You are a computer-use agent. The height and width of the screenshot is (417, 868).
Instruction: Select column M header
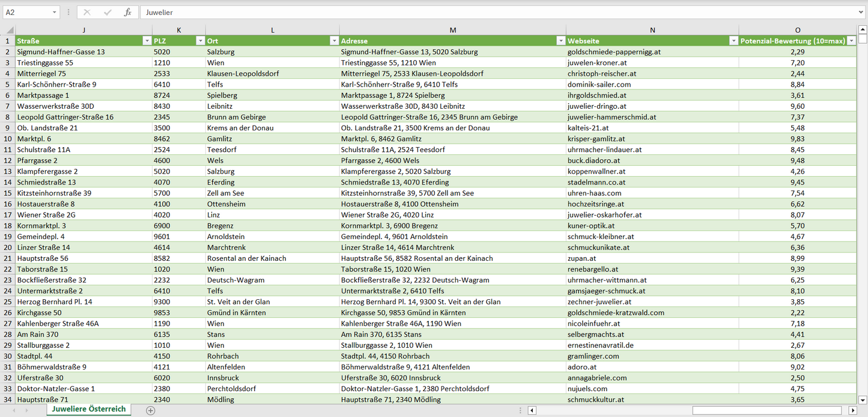point(452,30)
